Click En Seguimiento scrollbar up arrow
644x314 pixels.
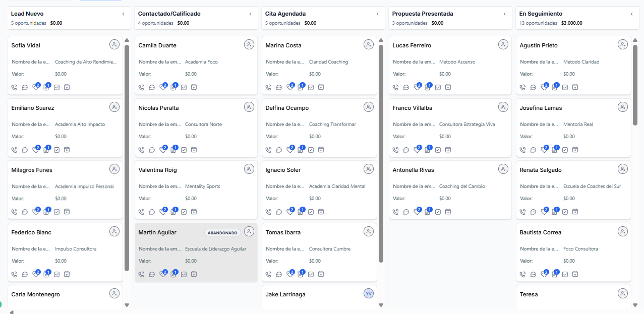pyautogui.click(x=635, y=40)
